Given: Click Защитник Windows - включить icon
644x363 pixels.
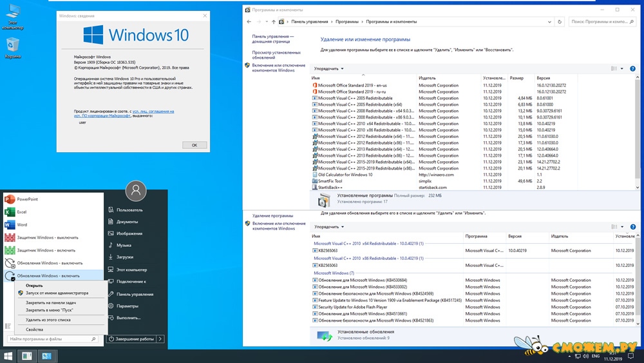Looking at the screenshot, I should coord(10,250).
